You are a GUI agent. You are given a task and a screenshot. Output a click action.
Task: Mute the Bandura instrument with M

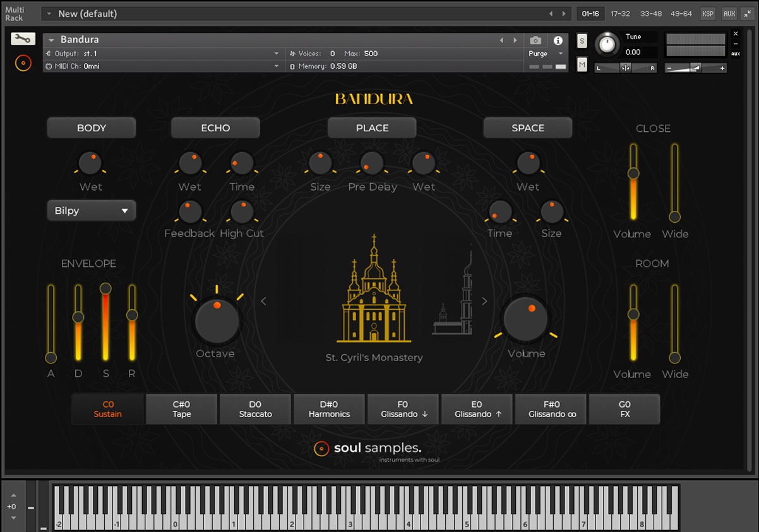(582, 64)
